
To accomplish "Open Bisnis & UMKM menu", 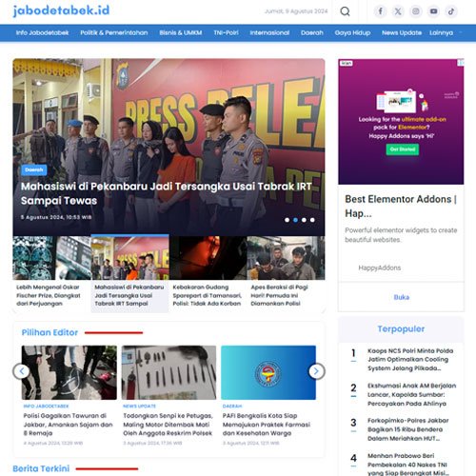I will (x=181, y=32).
